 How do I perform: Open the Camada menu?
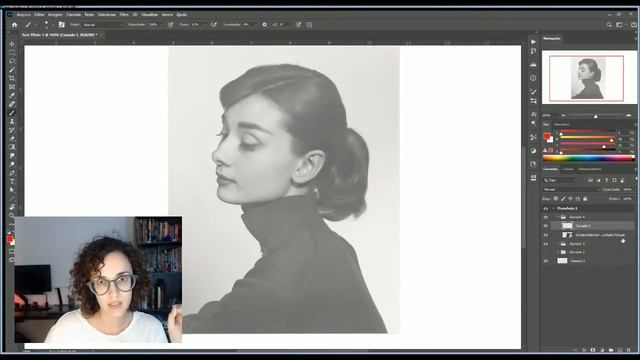(73, 15)
